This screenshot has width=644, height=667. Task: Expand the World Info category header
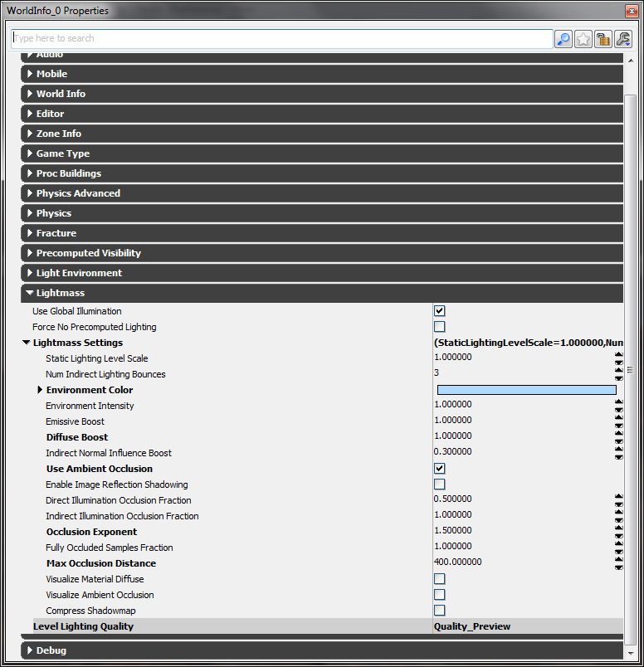point(31,94)
